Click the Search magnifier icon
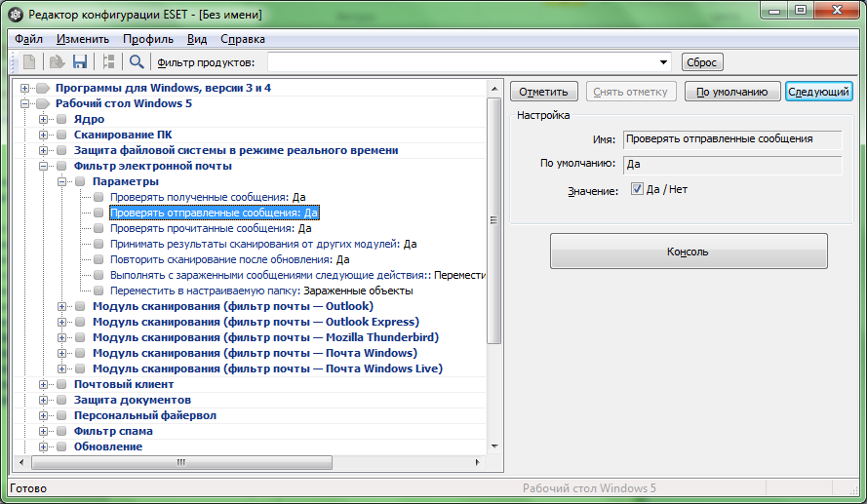The image size is (867, 504). [x=137, y=61]
